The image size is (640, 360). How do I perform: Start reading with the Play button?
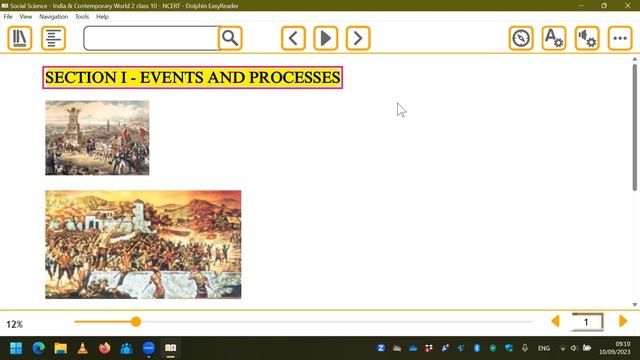[326, 38]
